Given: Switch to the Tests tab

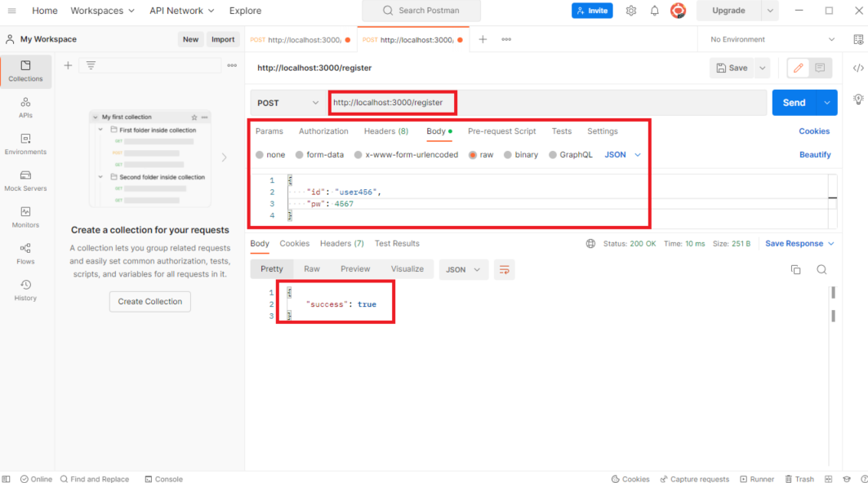Looking at the screenshot, I should (x=561, y=131).
